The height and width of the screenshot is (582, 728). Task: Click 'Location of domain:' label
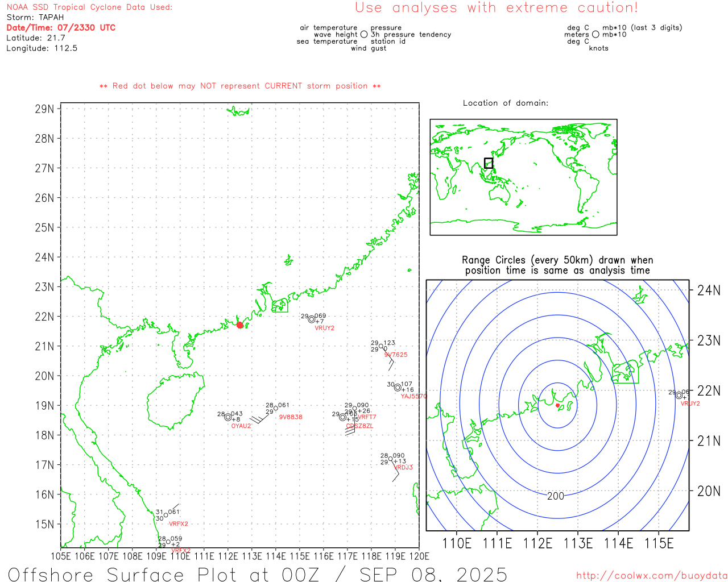[506, 103]
